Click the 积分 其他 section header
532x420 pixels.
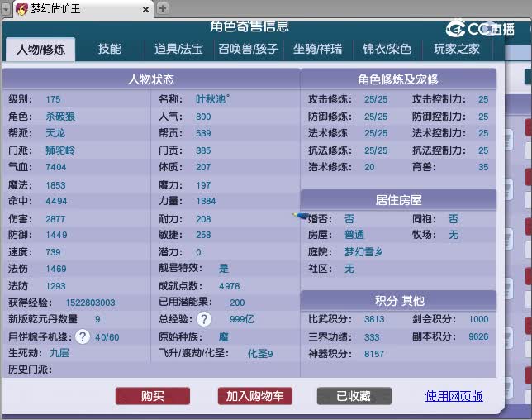398,300
